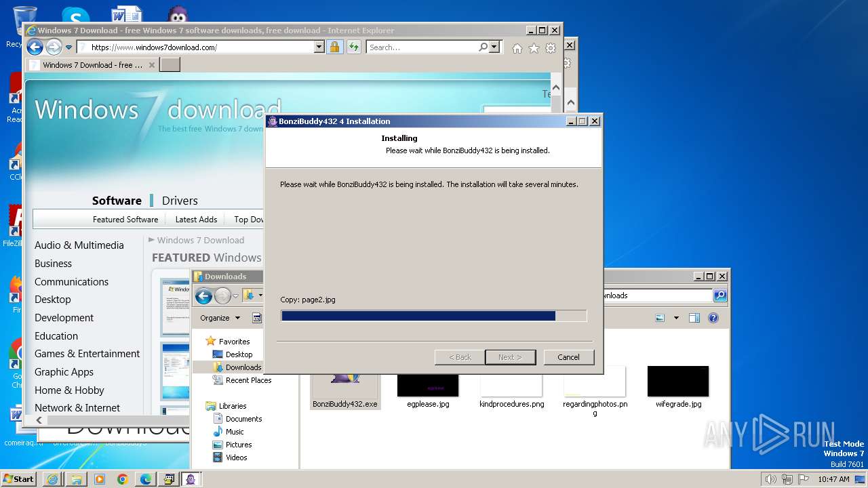Open Communications category link
Image resolution: width=868 pixels, height=488 pixels.
(71, 282)
